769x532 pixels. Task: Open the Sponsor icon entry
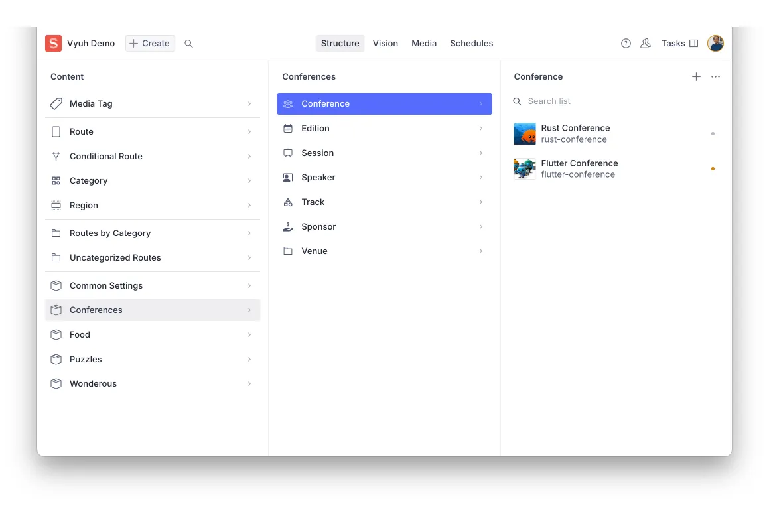pyautogui.click(x=287, y=226)
